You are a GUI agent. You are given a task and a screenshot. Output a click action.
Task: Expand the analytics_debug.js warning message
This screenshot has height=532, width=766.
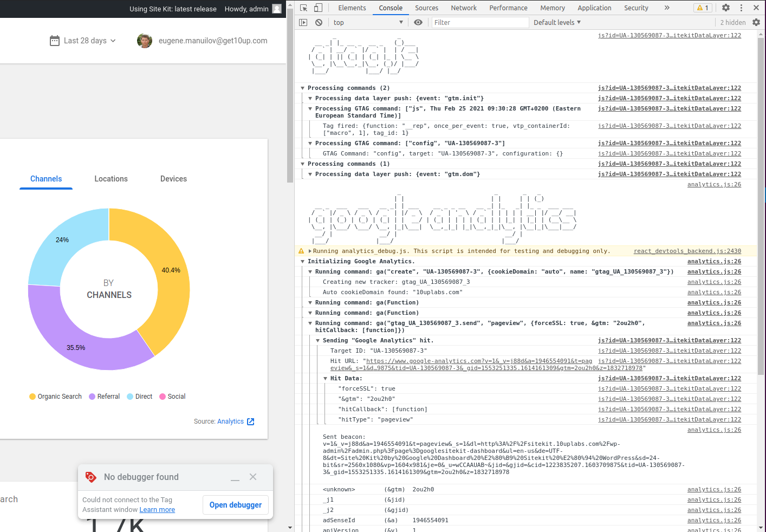[x=310, y=251]
